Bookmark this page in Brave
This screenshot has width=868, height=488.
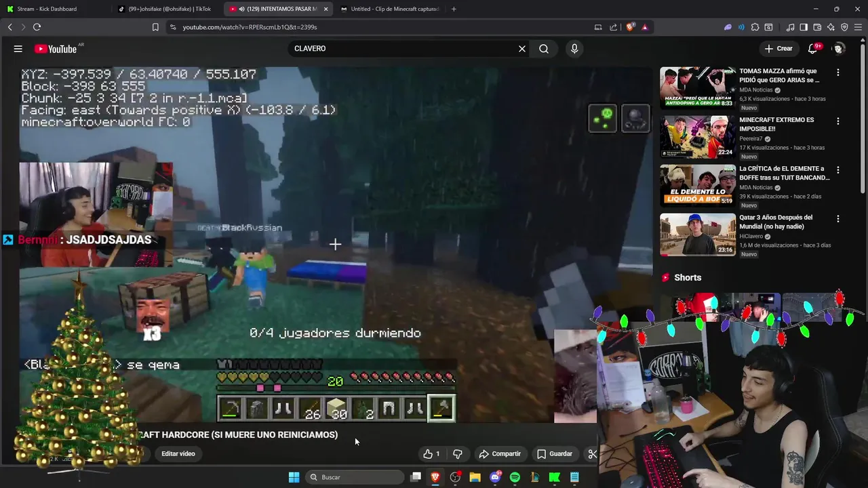[x=155, y=27]
